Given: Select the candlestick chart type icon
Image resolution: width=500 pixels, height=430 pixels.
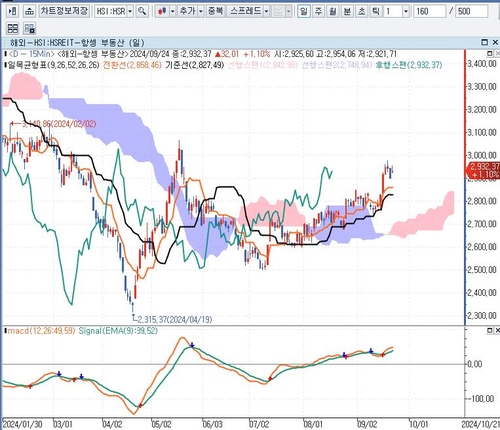Looking at the screenshot, I should coord(162,11).
